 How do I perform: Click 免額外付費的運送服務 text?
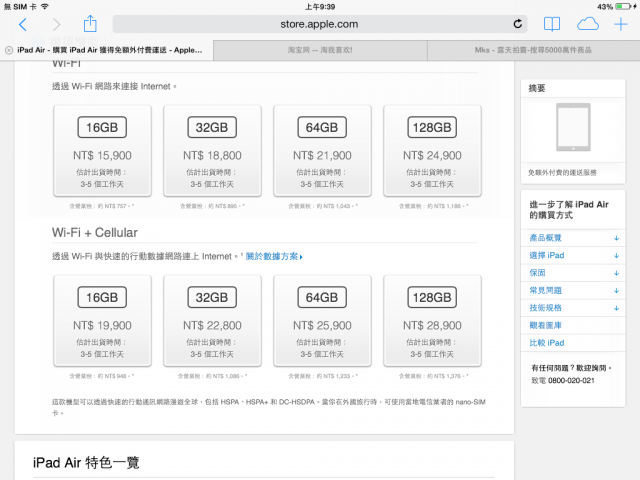click(x=562, y=173)
